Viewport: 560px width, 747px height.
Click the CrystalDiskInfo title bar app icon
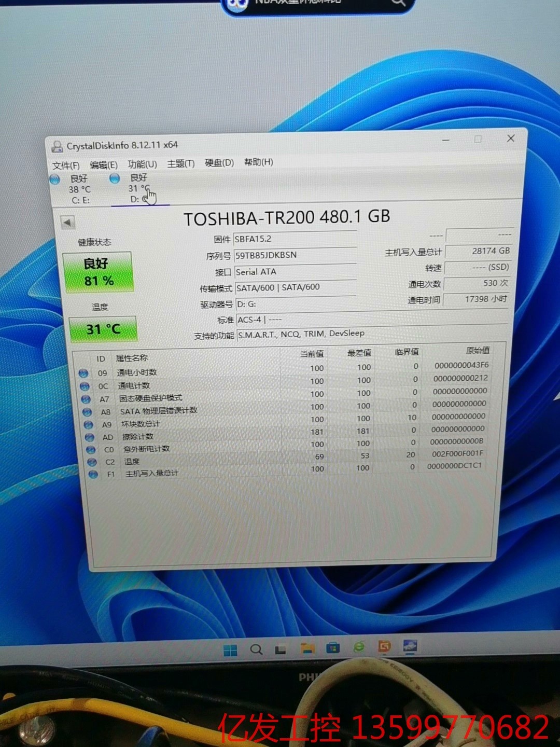tap(57, 147)
